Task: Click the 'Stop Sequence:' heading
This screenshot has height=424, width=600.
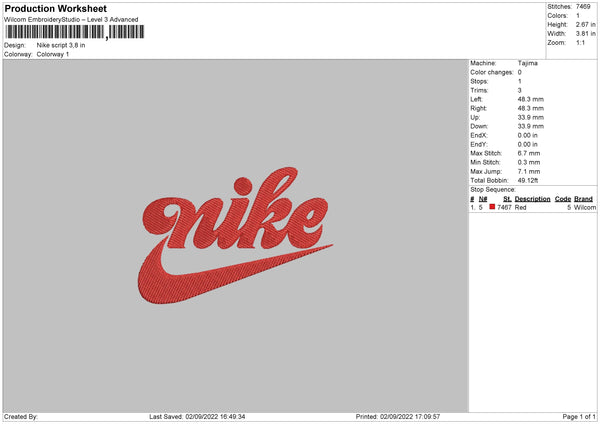Action: [x=493, y=190]
